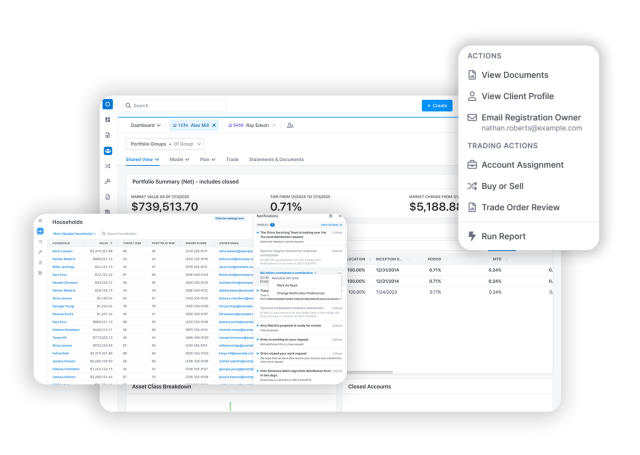Click the blue Create button
The image size is (640, 455).
[437, 106]
